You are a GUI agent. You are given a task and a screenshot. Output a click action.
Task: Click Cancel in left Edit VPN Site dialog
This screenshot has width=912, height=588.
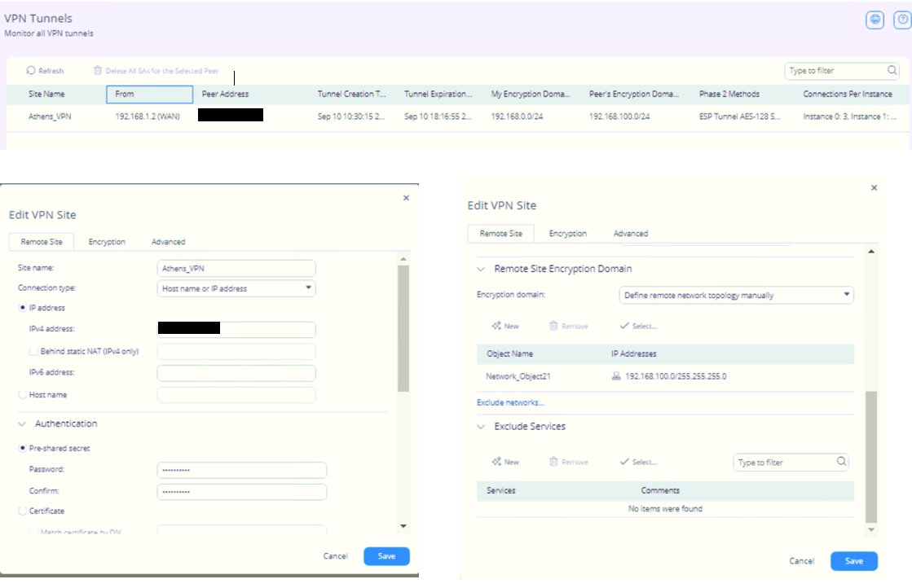336,556
